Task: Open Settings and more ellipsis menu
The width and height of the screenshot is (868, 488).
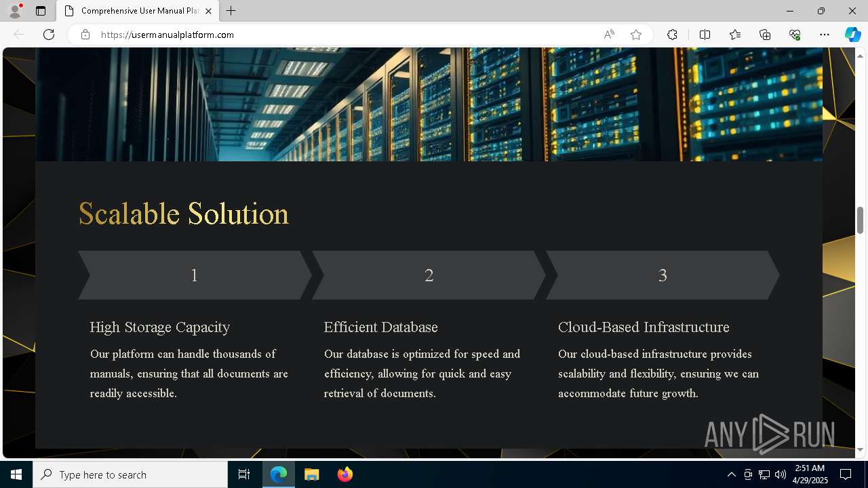Action: click(x=825, y=35)
